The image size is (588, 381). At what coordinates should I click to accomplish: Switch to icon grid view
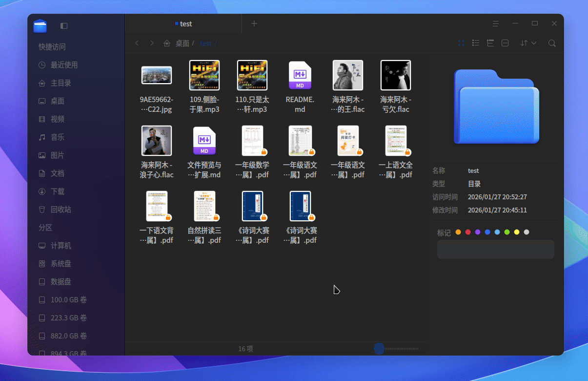(461, 43)
